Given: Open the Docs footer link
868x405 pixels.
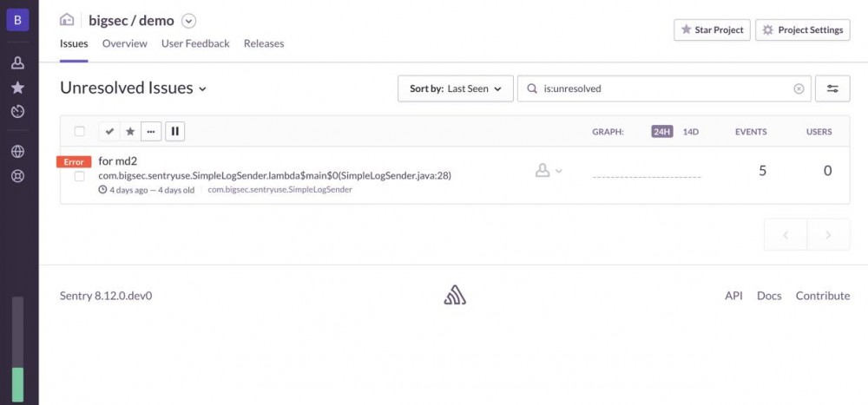Looking at the screenshot, I should (x=769, y=296).
